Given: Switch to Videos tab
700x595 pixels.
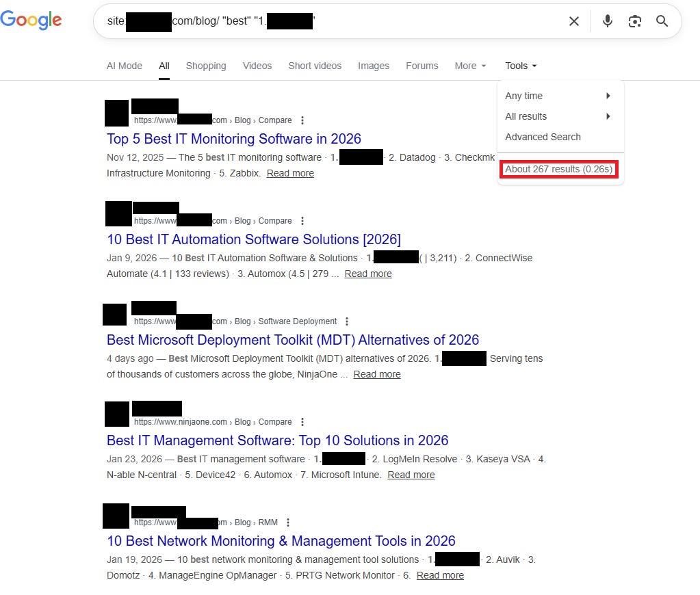Looking at the screenshot, I should pyautogui.click(x=257, y=66).
